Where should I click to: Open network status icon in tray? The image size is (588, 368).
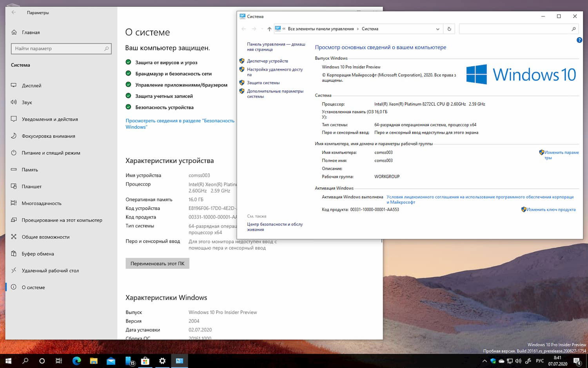click(510, 361)
